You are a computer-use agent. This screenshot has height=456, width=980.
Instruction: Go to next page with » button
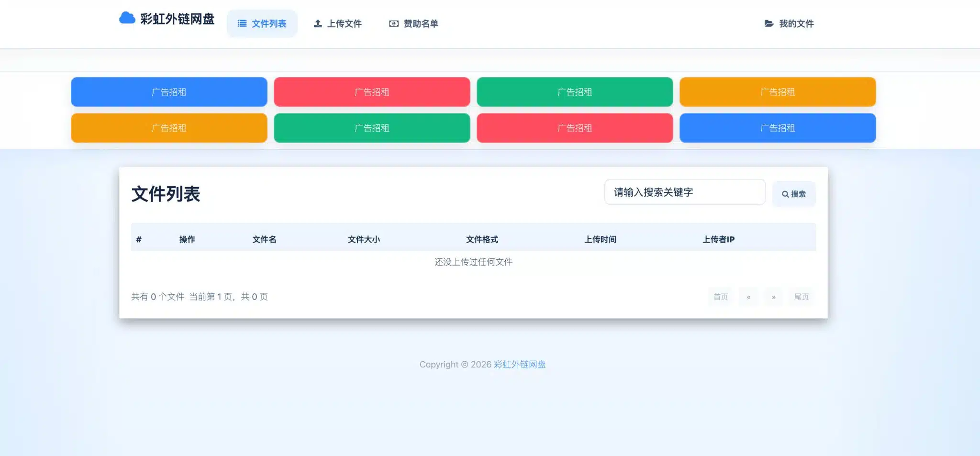click(x=773, y=297)
